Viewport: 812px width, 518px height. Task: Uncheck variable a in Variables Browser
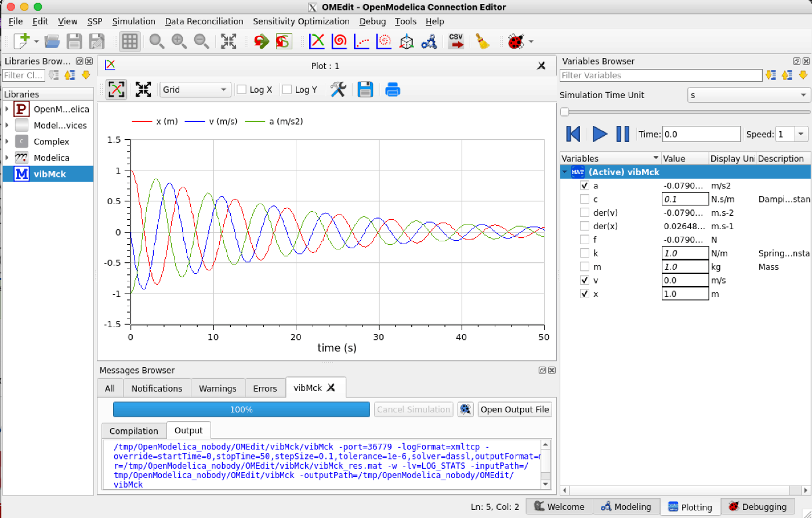coord(585,186)
